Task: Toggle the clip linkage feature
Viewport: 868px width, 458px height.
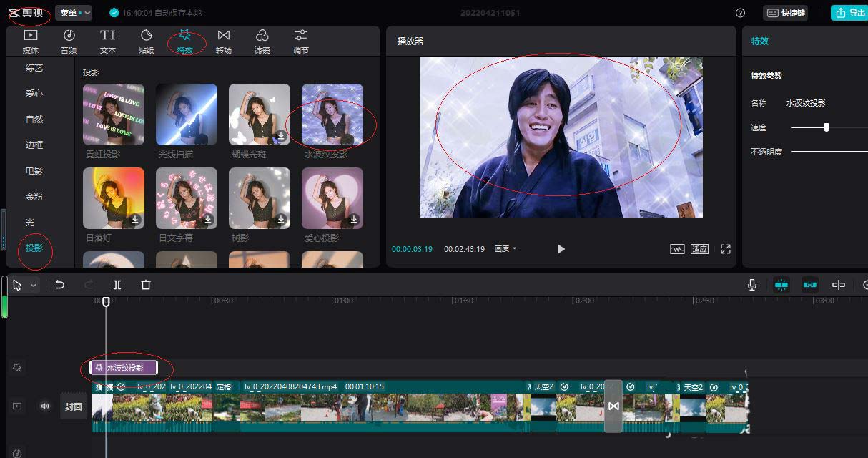Action: click(810, 284)
